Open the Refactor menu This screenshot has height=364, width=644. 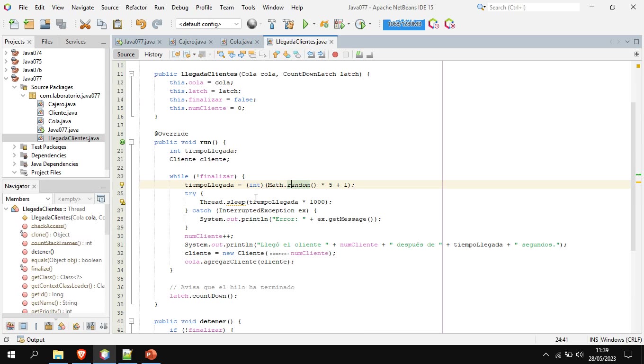136,7
